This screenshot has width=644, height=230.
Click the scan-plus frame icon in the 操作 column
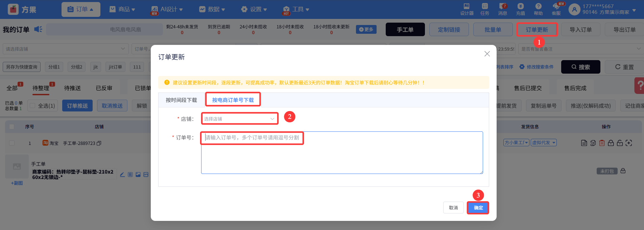pyautogui.click(x=629, y=143)
